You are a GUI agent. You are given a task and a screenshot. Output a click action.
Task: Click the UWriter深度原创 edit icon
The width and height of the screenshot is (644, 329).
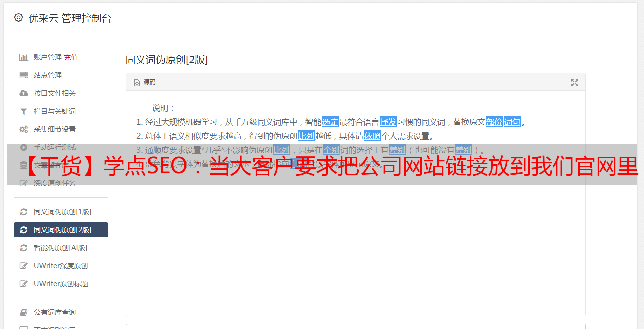pos(23,266)
